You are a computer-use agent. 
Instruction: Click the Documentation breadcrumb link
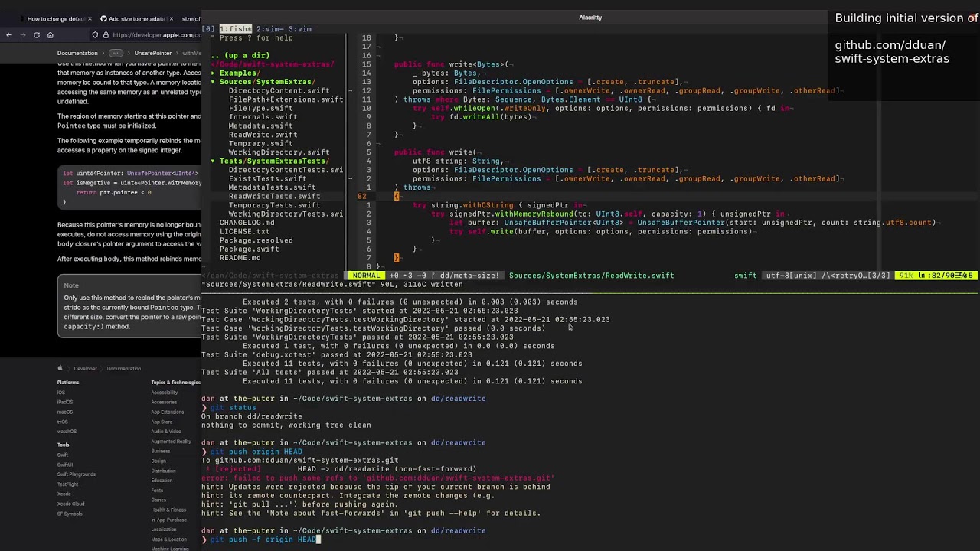[77, 54]
